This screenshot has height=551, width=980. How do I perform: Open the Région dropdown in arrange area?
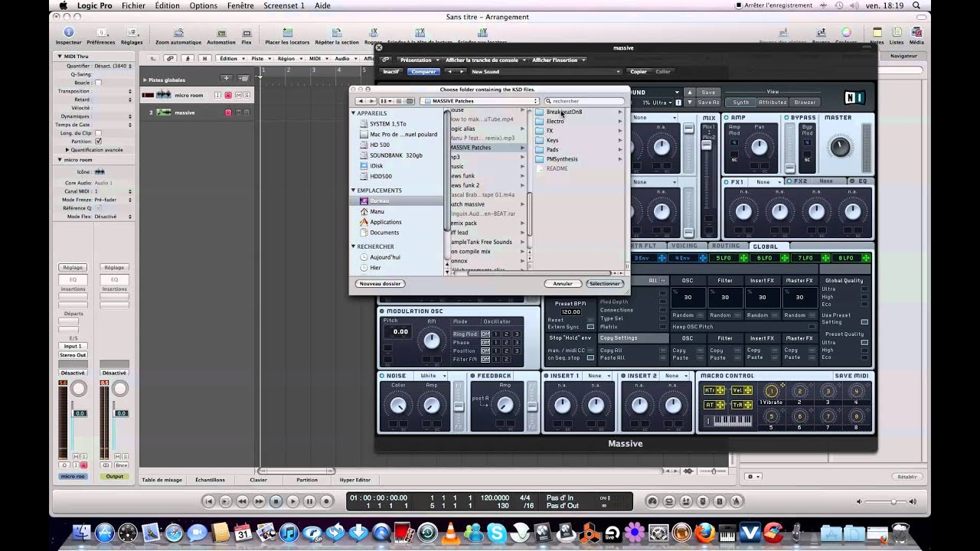click(289, 58)
